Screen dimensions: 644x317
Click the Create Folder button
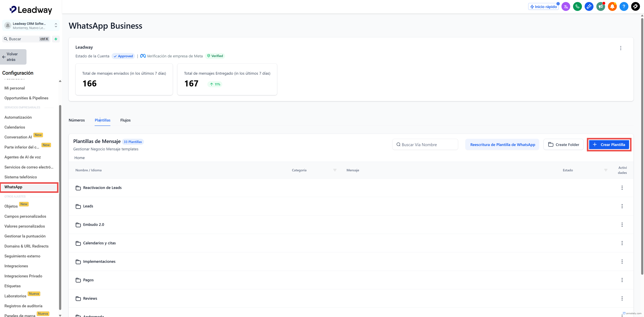pyautogui.click(x=563, y=144)
